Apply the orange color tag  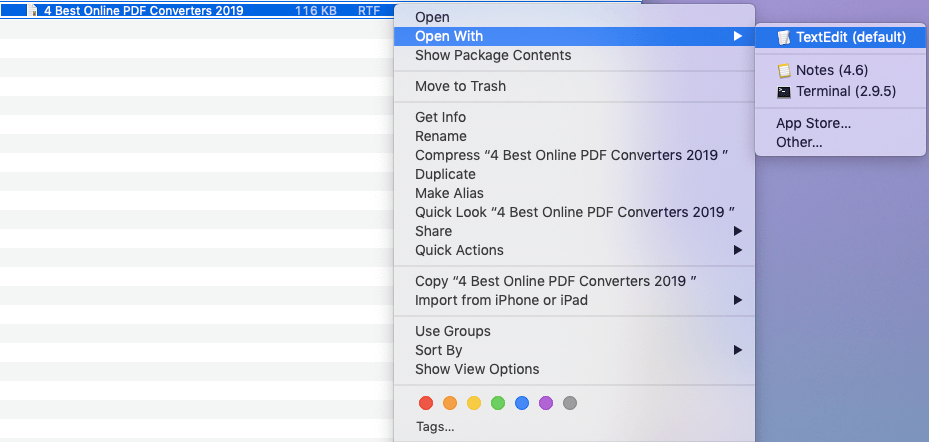[450, 403]
